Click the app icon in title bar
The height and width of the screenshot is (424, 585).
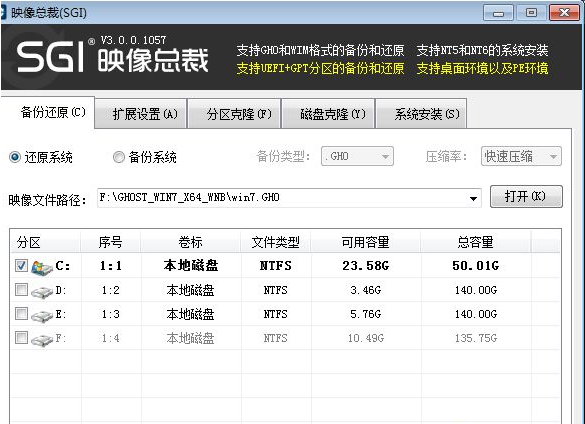click(x=3, y=12)
